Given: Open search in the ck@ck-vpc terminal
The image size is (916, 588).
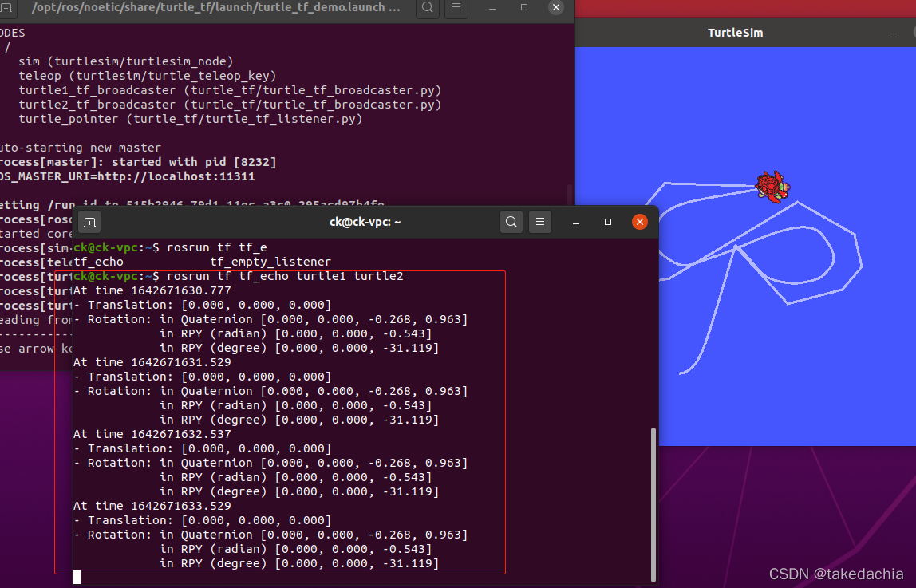Looking at the screenshot, I should (x=511, y=222).
